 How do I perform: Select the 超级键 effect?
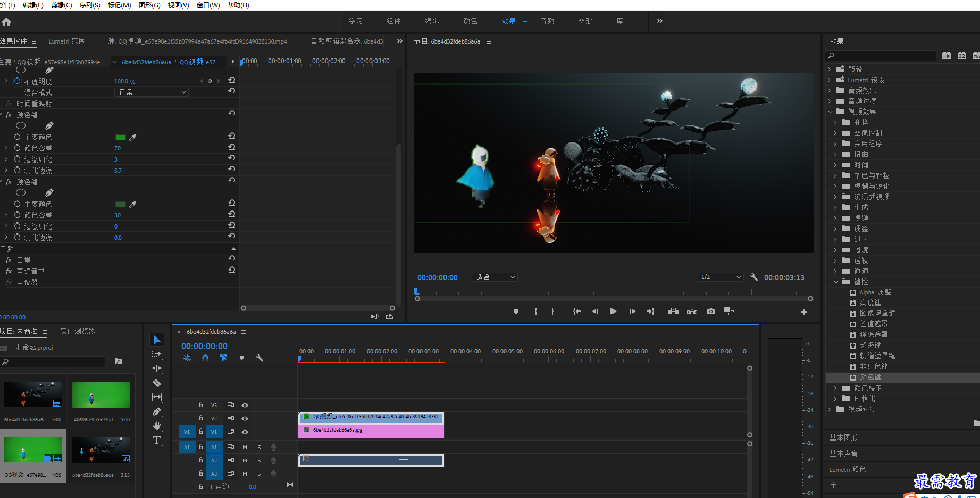pyautogui.click(x=870, y=345)
